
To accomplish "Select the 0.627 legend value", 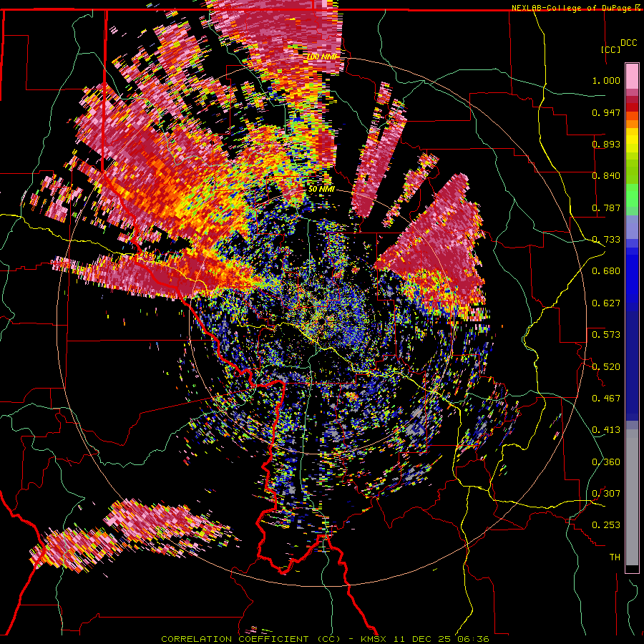I will point(606,303).
